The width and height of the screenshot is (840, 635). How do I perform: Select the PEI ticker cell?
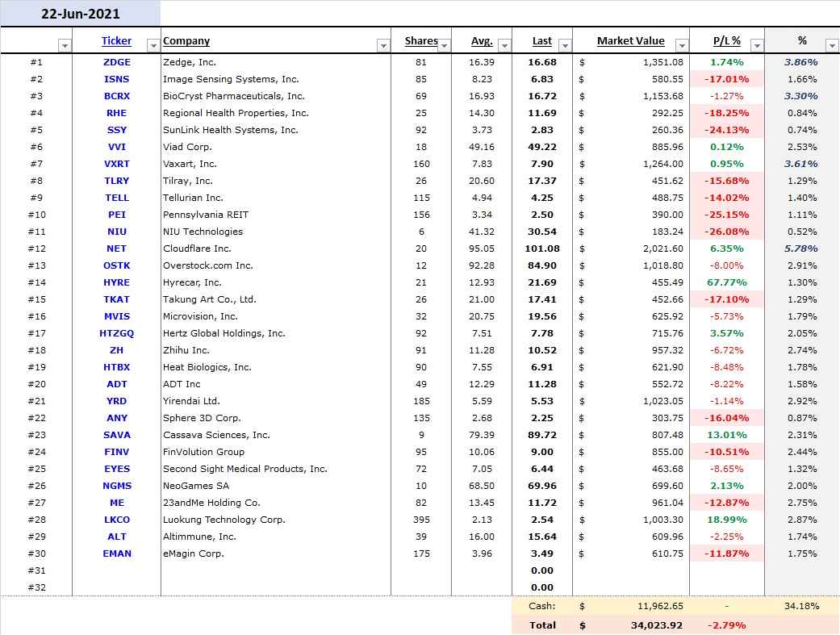(117, 215)
